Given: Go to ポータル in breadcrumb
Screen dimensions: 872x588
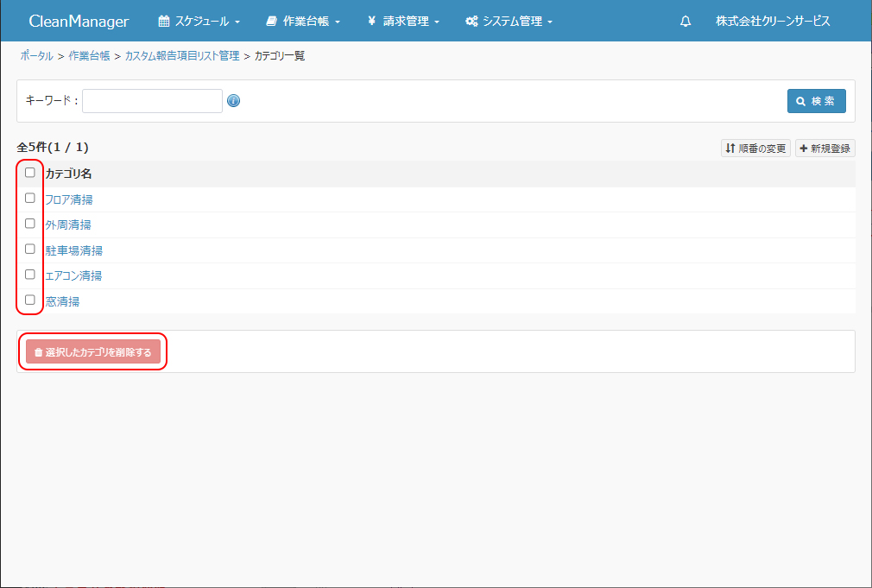Looking at the screenshot, I should click(x=36, y=56).
